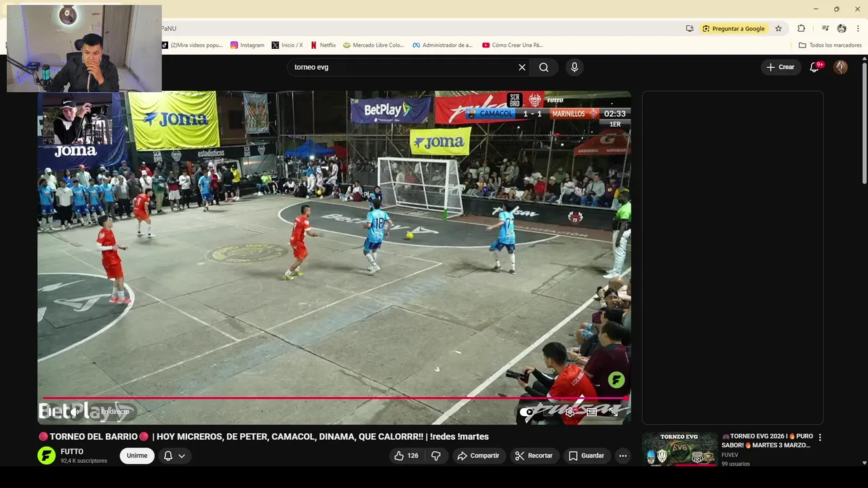Click the 92,4 K suscriptores text

83,461
